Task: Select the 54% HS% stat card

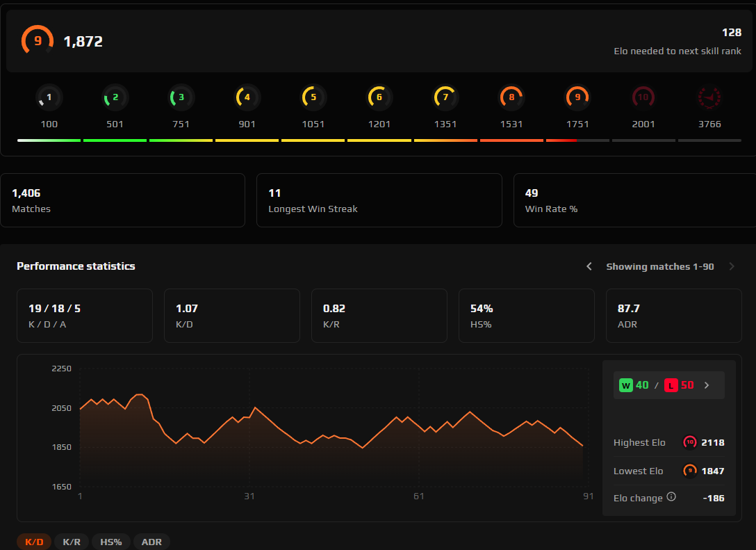Action: pos(527,316)
